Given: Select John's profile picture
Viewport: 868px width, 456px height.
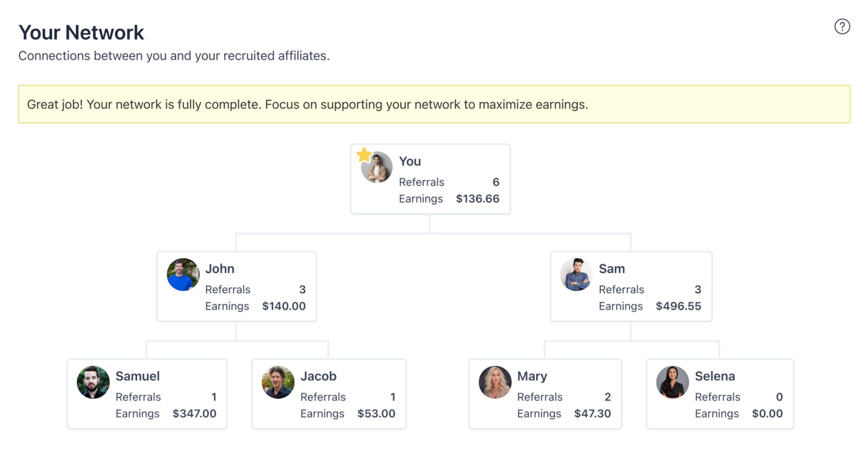Looking at the screenshot, I should click(x=182, y=274).
